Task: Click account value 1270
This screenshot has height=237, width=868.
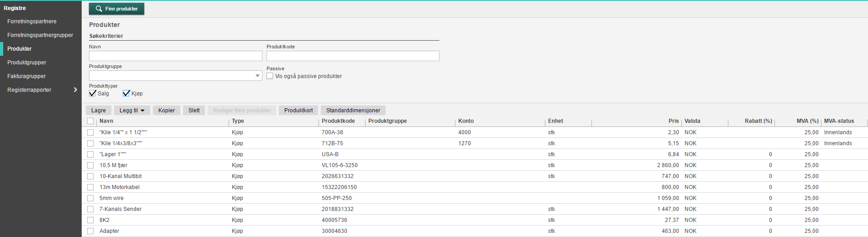Action: (465, 143)
